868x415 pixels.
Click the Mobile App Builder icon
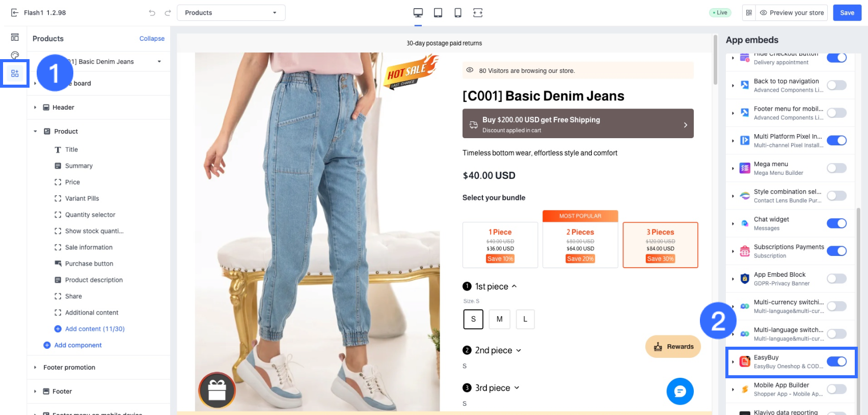tap(745, 390)
